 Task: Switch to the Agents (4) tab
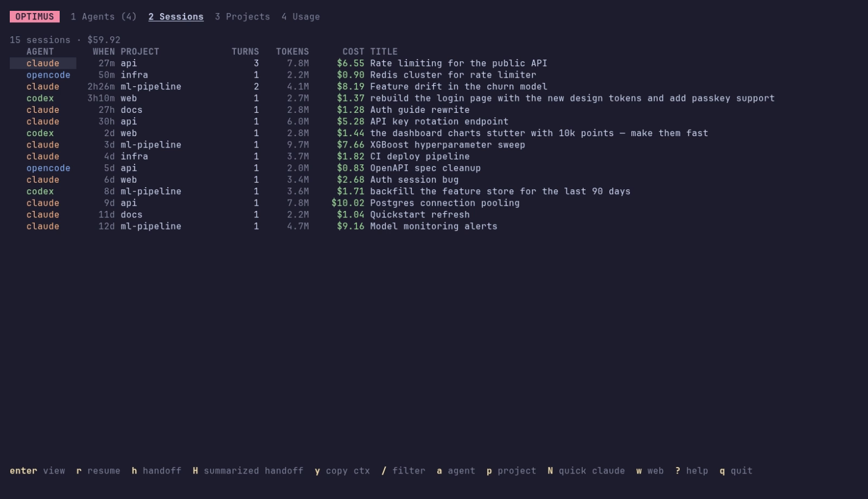click(x=103, y=17)
